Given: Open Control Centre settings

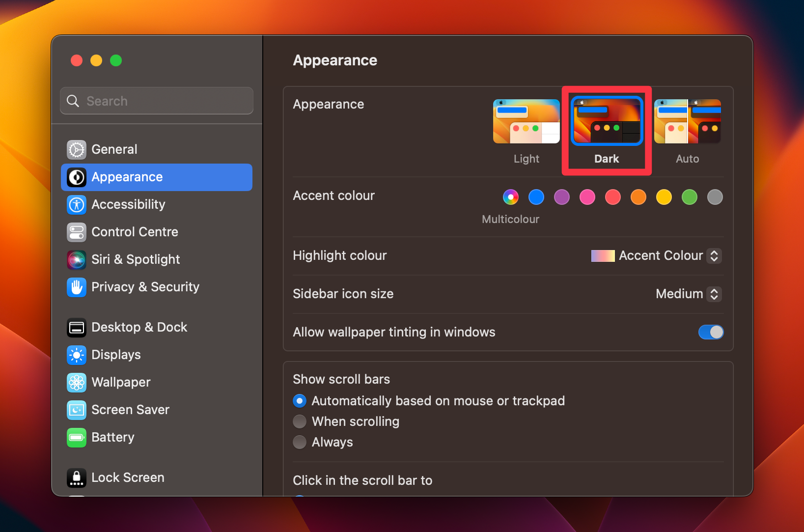Looking at the screenshot, I should point(135,232).
